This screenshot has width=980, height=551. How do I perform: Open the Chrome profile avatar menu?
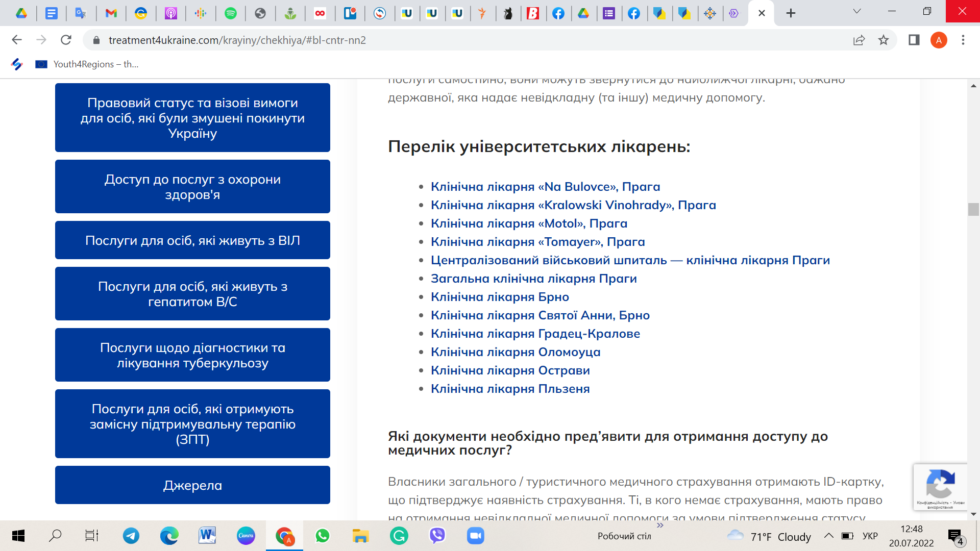[939, 40]
